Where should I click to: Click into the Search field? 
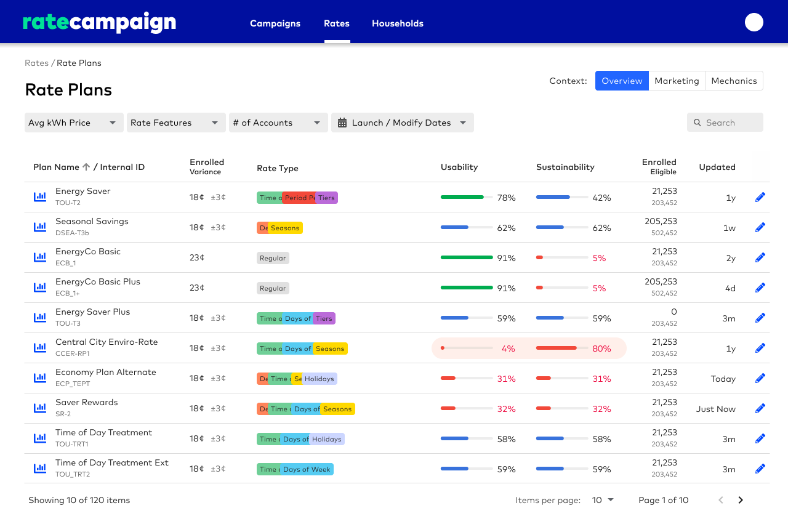tap(725, 123)
